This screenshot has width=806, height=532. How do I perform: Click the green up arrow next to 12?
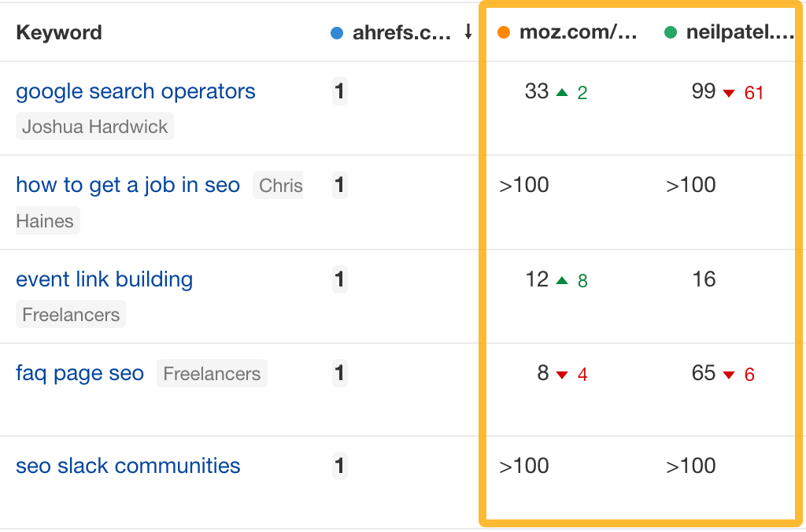[x=562, y=280]
